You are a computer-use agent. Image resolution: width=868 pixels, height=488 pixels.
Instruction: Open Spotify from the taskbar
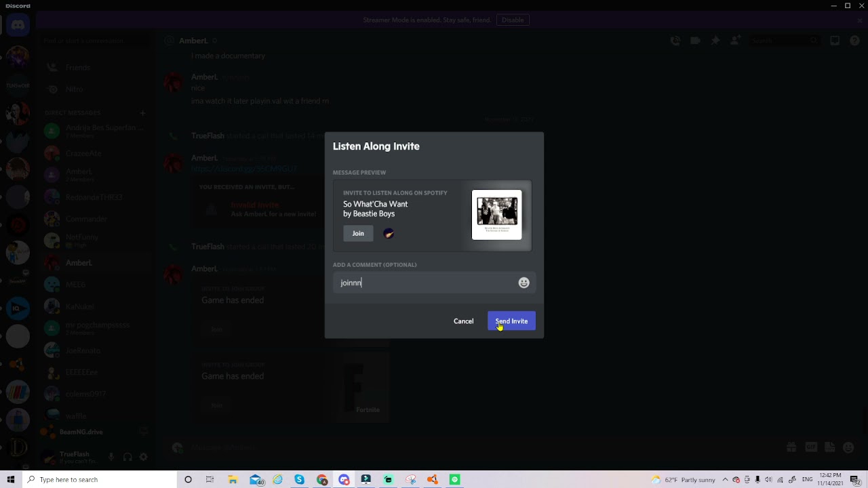coord(455,480)
